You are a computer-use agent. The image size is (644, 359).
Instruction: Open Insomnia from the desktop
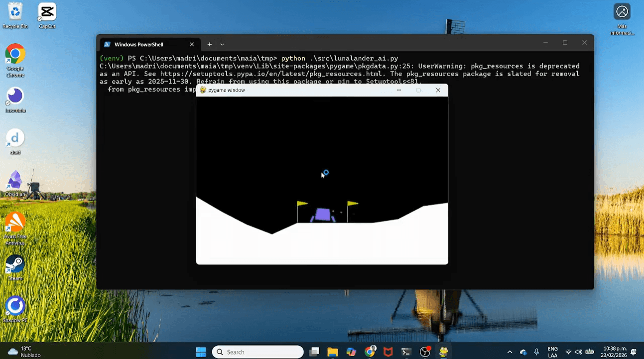[15, 96]
